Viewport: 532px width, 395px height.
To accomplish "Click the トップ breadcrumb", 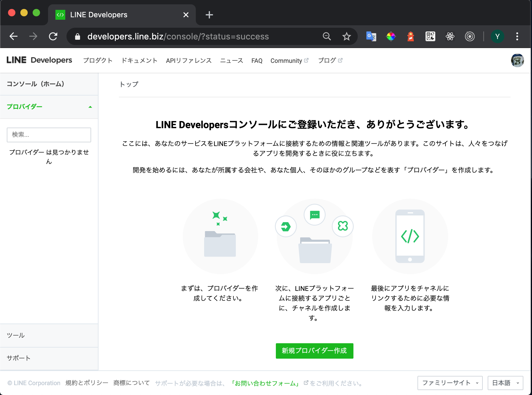I will pyautogui.click(x=129, y=84).
